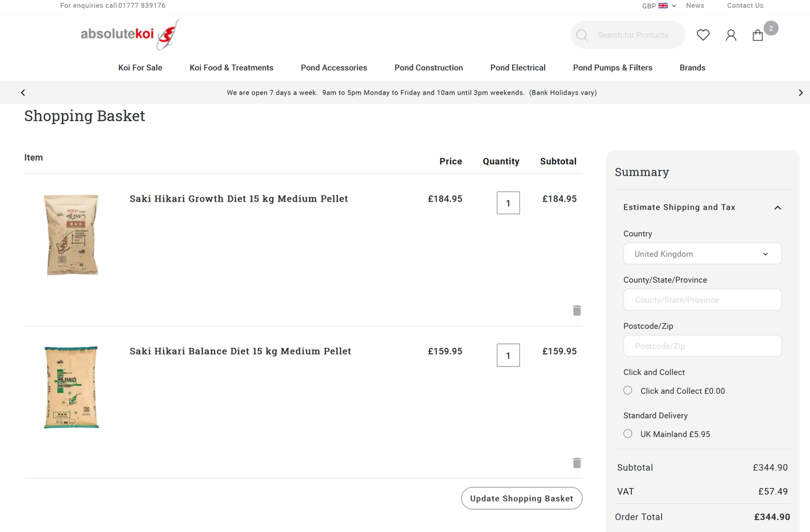Show the next announcement with right arrow
Viewport: 810px width, 532px height.
point(801,92)
